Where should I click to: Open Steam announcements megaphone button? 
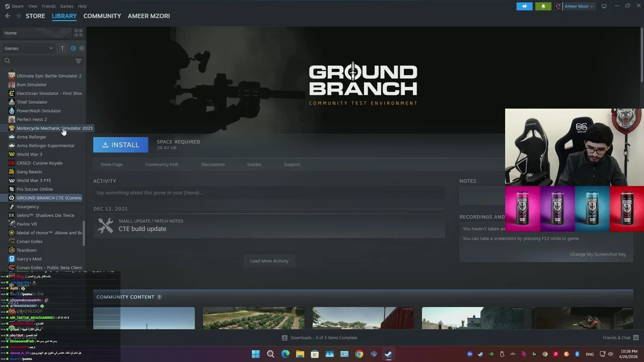click(524, 7)
